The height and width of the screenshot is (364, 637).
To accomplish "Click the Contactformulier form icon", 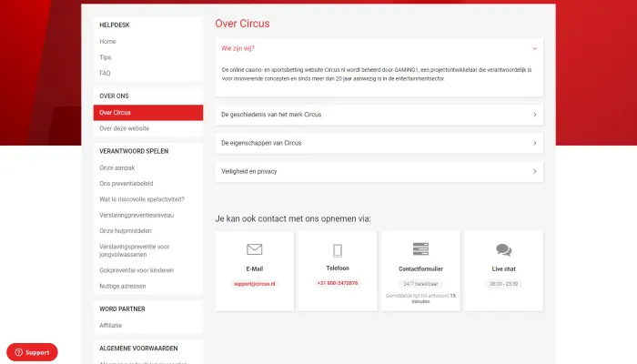I will coord(420,249).
